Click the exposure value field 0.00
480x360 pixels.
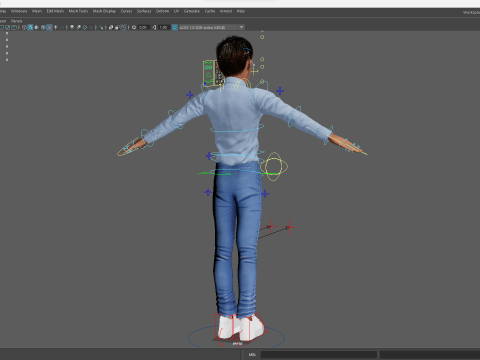pos(143,27)
